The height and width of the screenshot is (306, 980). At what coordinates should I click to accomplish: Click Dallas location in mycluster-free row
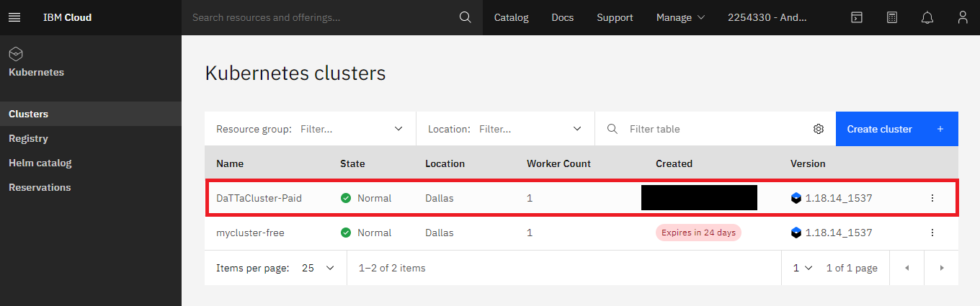440,233
